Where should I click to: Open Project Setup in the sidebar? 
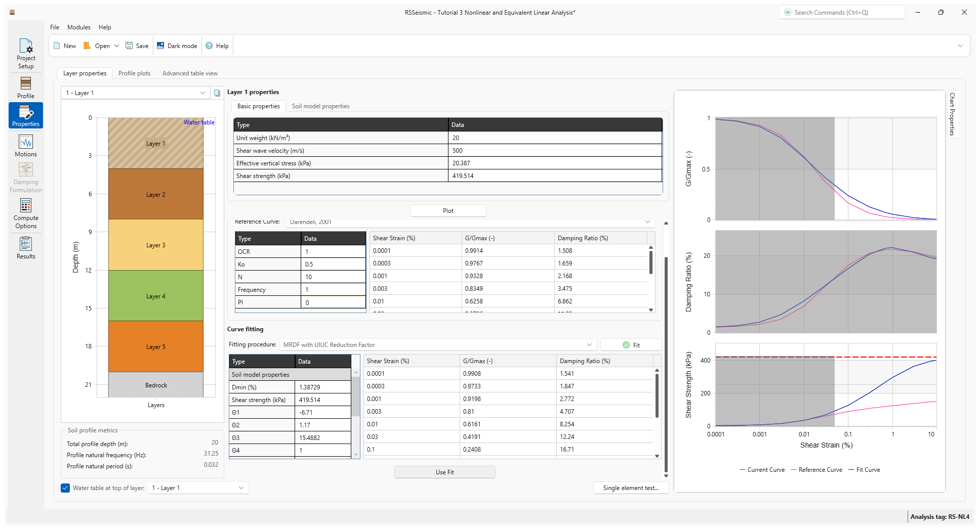click(x=26, y=54)
